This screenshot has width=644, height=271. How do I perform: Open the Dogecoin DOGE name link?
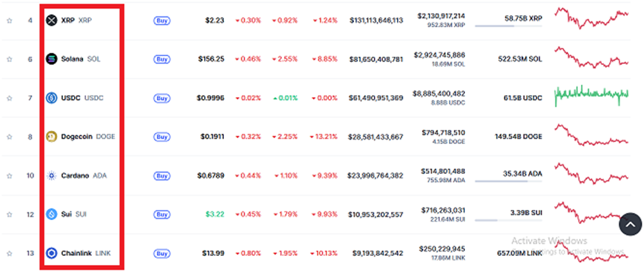click(88, 137)
